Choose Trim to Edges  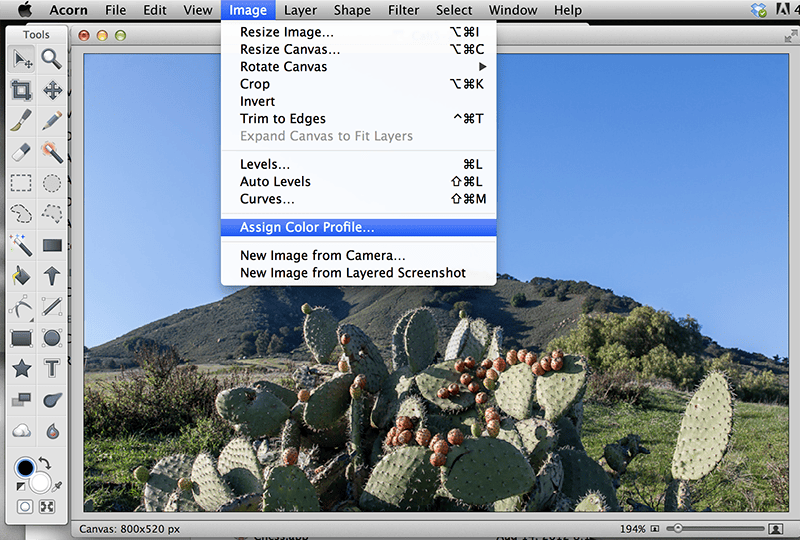(359, 118)
